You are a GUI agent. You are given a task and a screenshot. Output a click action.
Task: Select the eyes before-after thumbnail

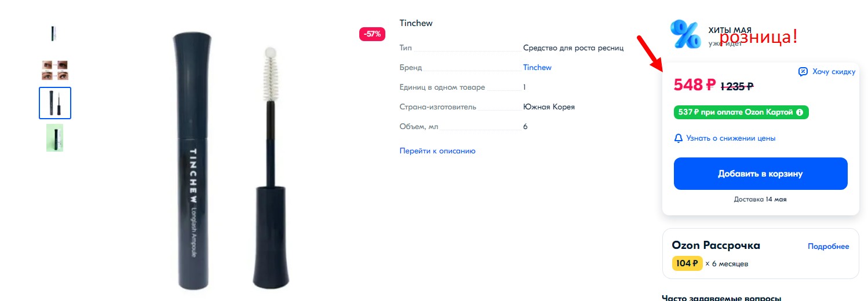55,70
